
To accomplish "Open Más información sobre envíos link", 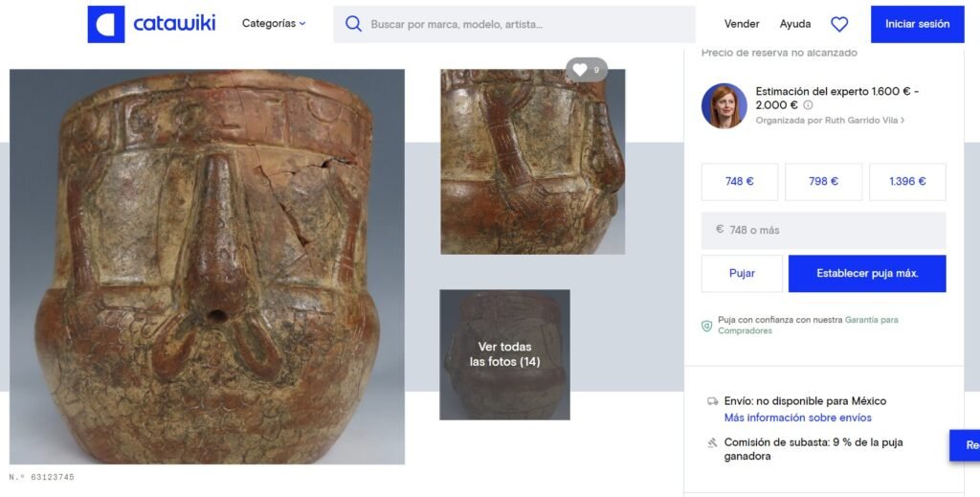I will (797, 418).
